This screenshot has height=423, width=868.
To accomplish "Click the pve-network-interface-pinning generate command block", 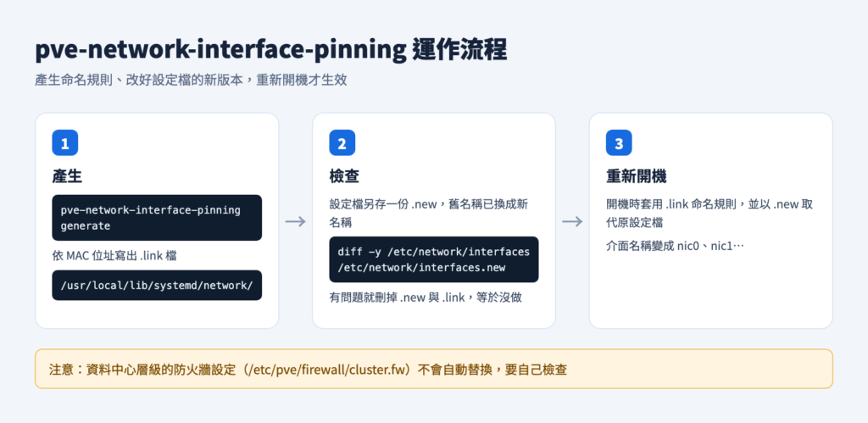I will pos(157,218).
